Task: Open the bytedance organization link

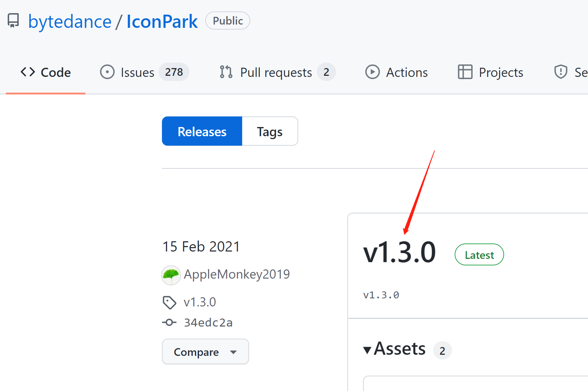Action: pyautogui.click(x=70, y=21)
